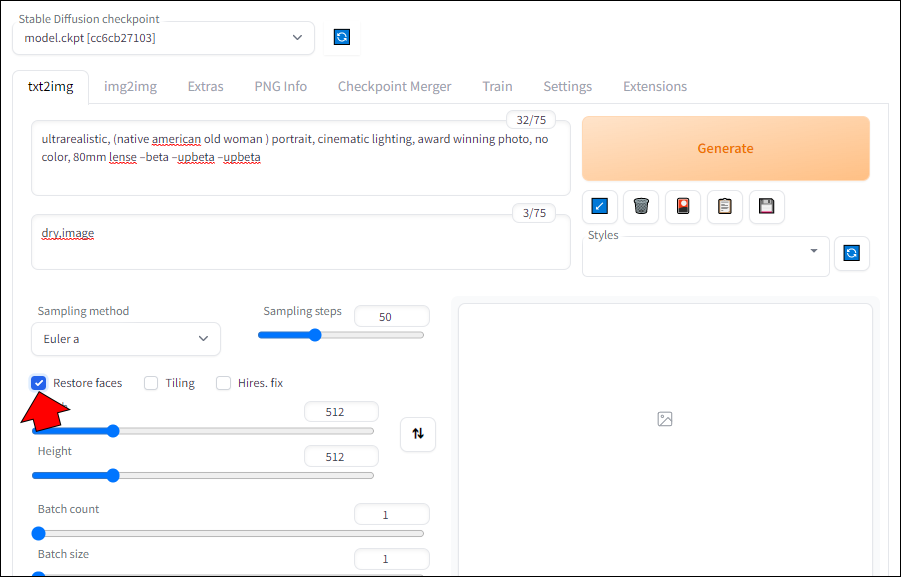The height and width of the screenshot is (577, 901).
Task: Swap width and height with arrows button
Action: tap(418, 434)
